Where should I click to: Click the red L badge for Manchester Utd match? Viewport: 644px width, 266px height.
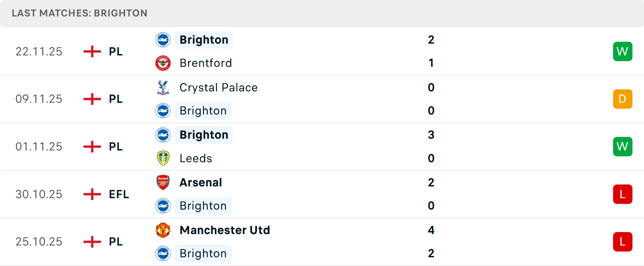(623, 242)
